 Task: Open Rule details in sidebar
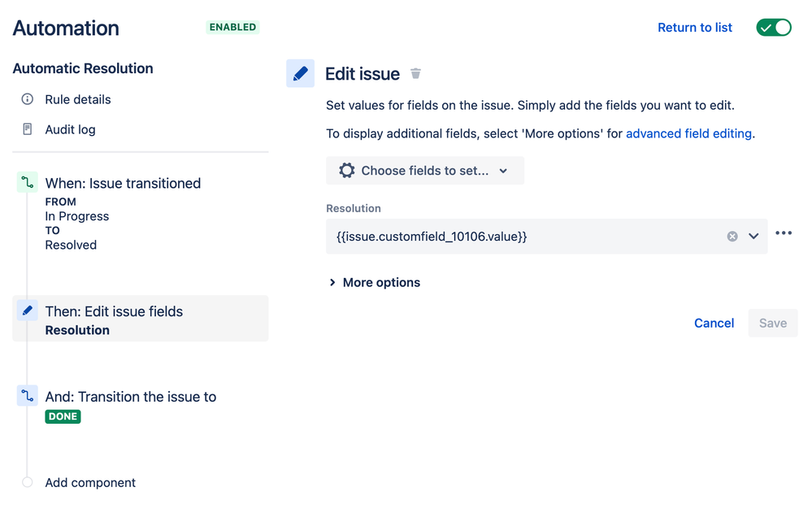coord(78,99)
